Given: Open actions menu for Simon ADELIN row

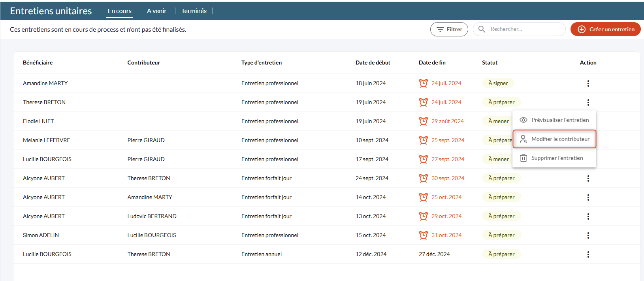Looking at the screenshot, I should tap(588, 235).
